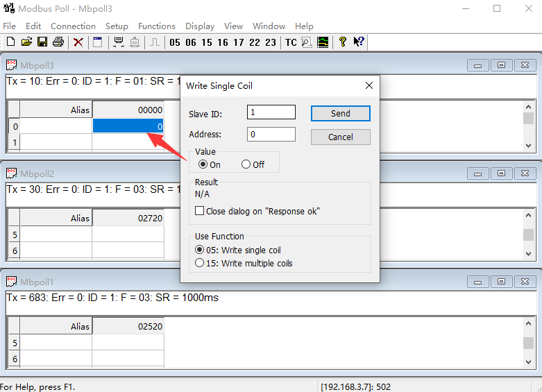Click the Connect toolbar icon

tap(119, 42)
